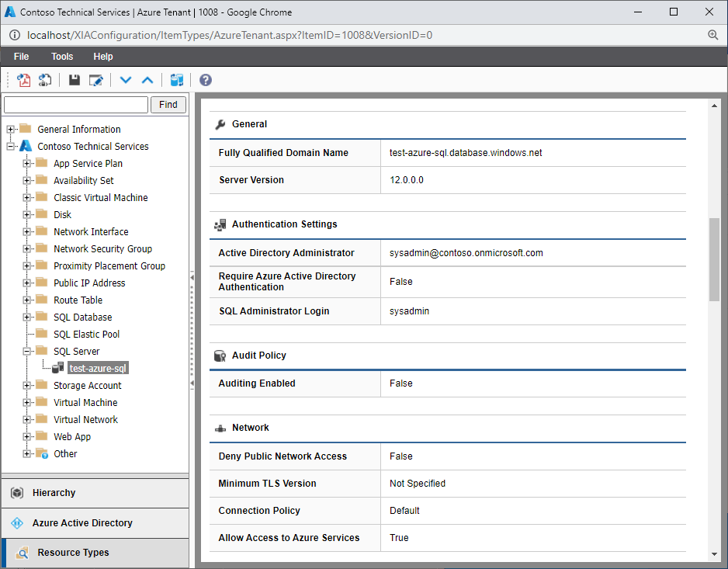The image size is (728, 569).
Task: Select the Web App tree item
Action: tap(72, 437)
